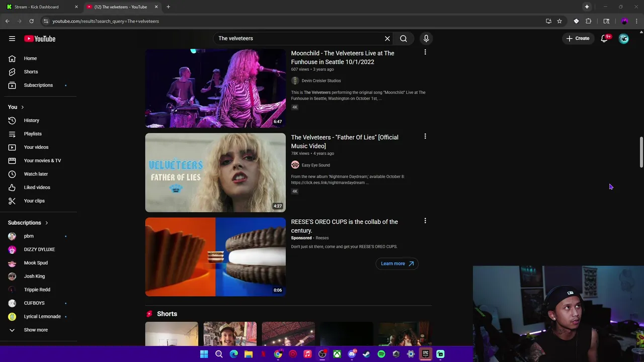Start voice search with microphone icon

pos(426,38)
